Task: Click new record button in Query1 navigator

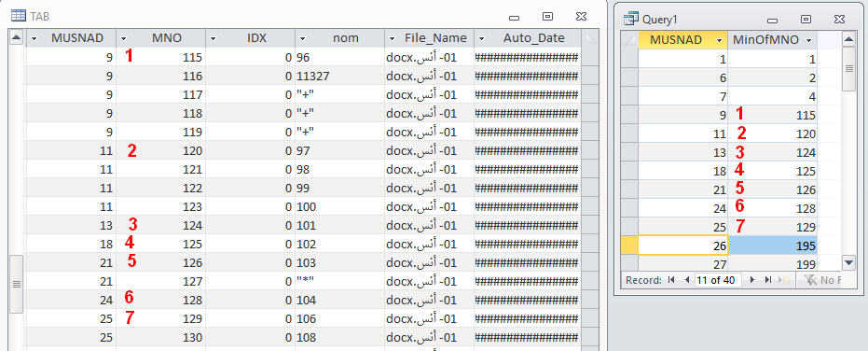Action: (x=783, y=280)
